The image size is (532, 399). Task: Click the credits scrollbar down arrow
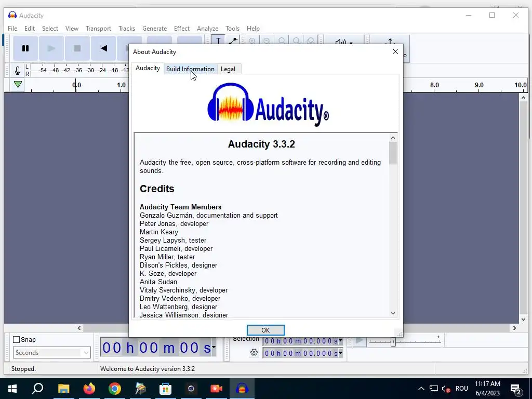point(393,313)
